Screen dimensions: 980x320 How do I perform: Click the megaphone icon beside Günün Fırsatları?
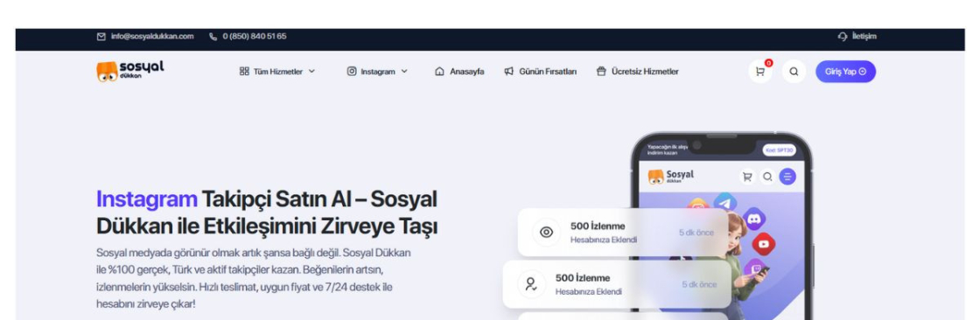(x=508, y=71)
